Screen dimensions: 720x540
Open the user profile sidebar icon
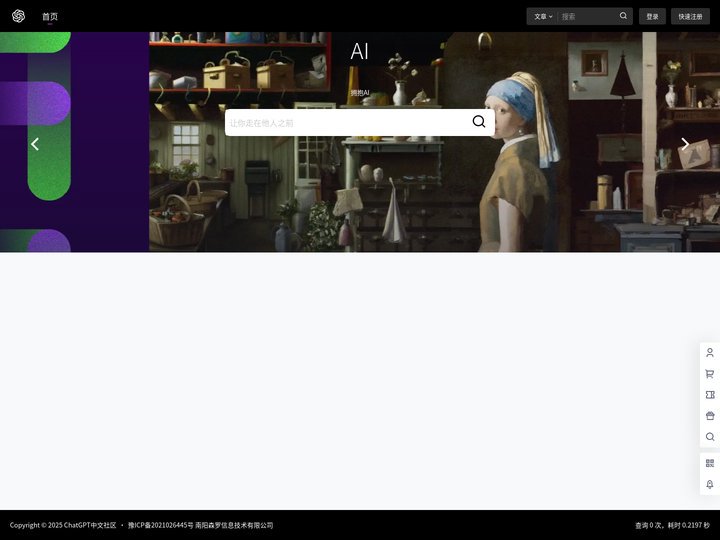(x=710, y=353)
